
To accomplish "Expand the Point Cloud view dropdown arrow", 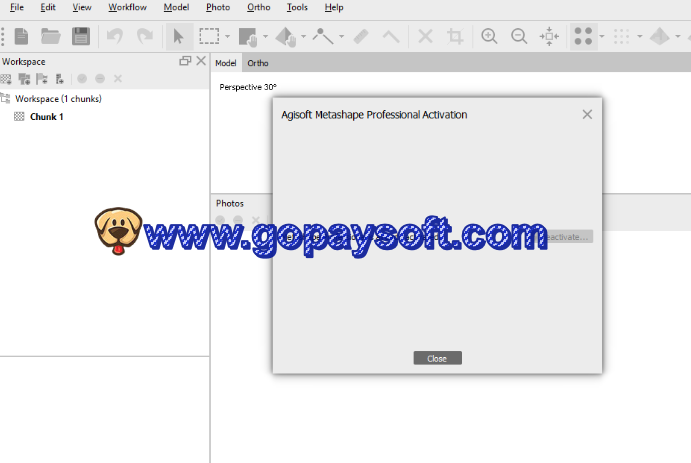I will coord(602,37).
